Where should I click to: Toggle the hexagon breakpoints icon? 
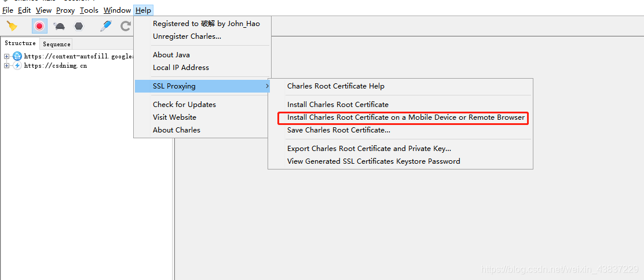click(78, 26)
